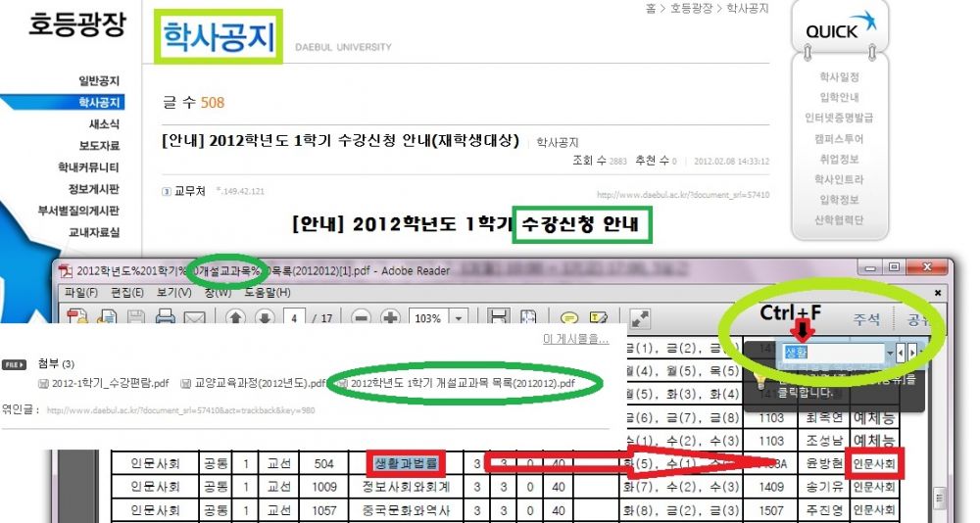Screen dimensions: 980x523
Task: Click the envelope email icon in the toolbar
Action: tap(194, 317)
